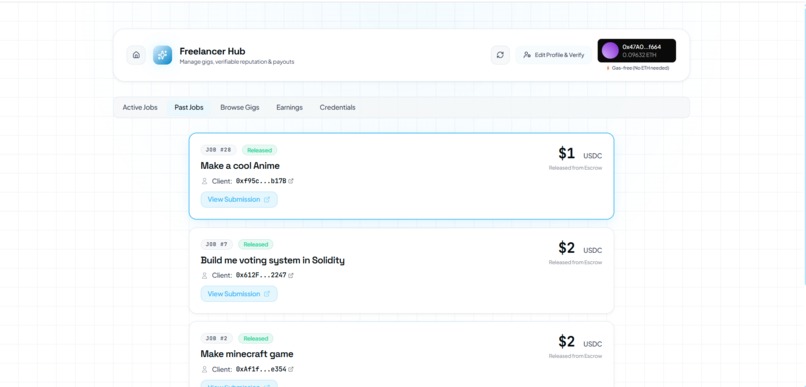Image resolution: width=806 pixels, height=387 pixels.
Task: Click the title Make a cool Anime
Action: click(240, 165)
